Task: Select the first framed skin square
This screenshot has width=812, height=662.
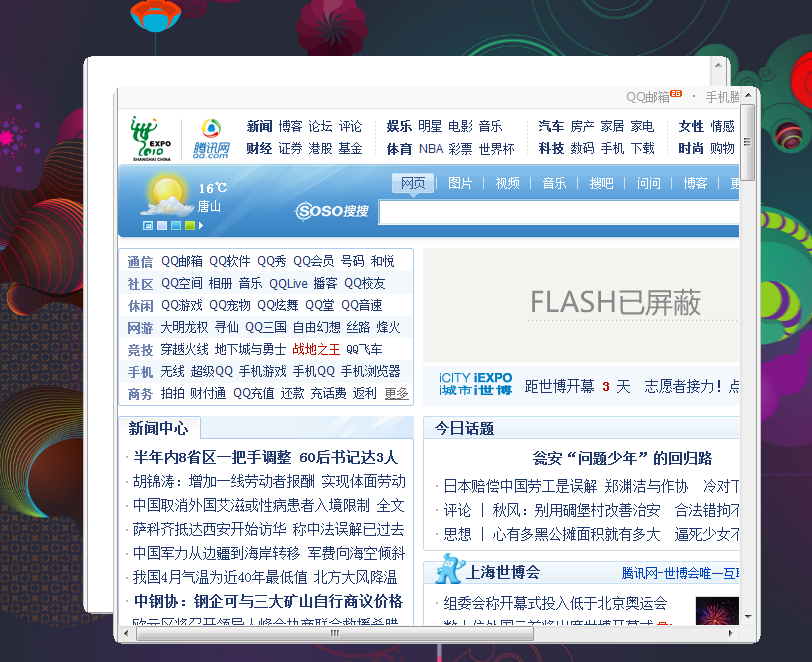Action: click(148, 226)
